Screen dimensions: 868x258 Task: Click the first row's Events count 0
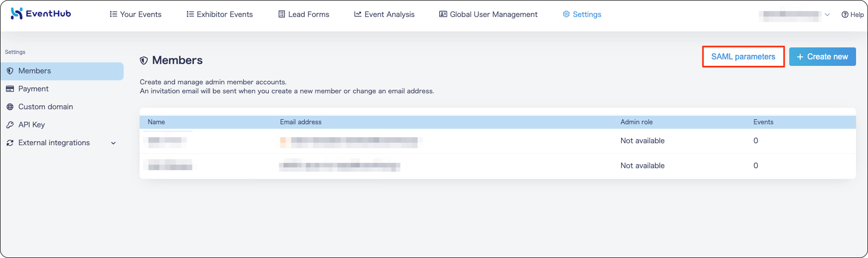pyautogui.click(x=756, y=141)
